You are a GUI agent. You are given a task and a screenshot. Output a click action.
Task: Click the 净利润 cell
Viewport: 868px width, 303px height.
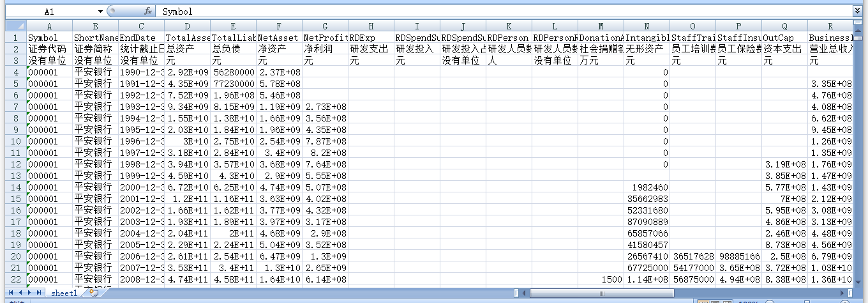tap(325, 49)
